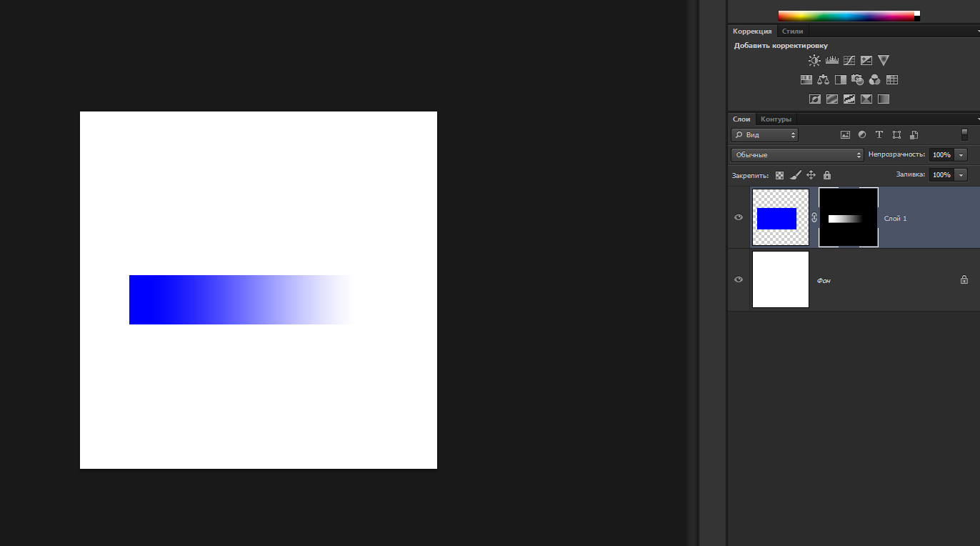Image resolution: width=980 pixels, height=546 pixels.
Task: Lock transparent pixels (checkerboard icon)
Action: (779, 175)
